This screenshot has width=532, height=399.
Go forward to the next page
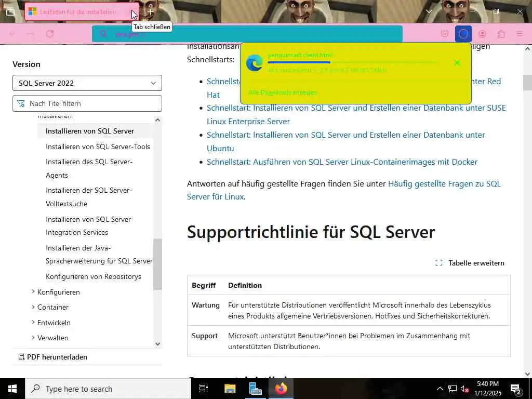coord(31,34)
